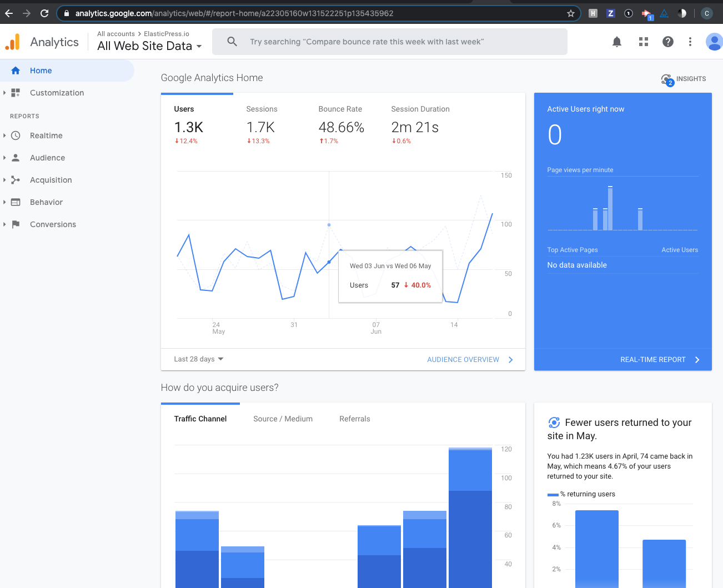
Task: Click the Home house icon in sidebar
Action: (x=16, y=71)
